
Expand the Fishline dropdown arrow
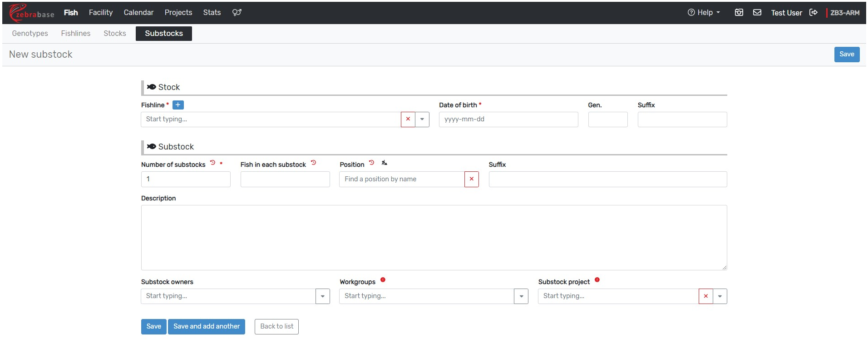[x=422, y=120]
